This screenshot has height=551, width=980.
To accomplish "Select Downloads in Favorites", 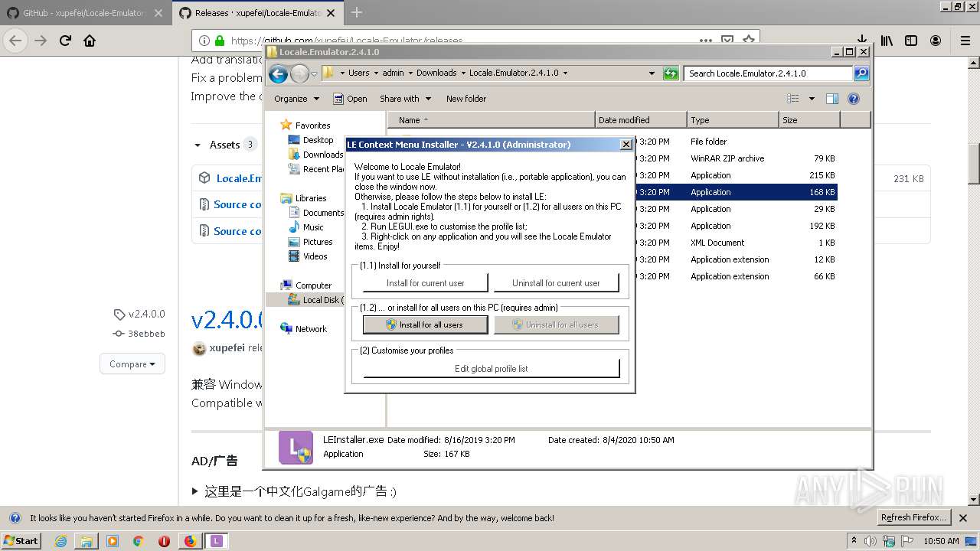I will click(x=315, y=155).
